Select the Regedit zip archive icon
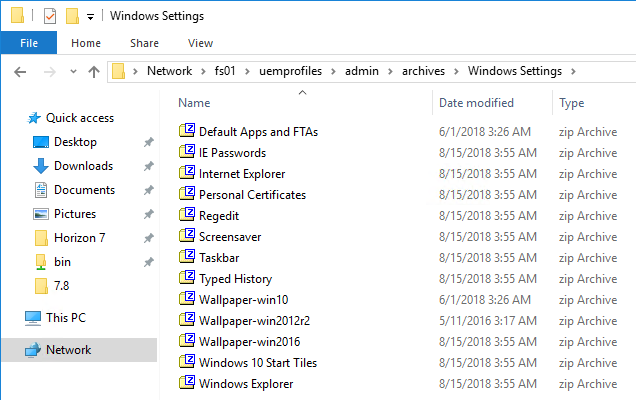 (187, 215)
